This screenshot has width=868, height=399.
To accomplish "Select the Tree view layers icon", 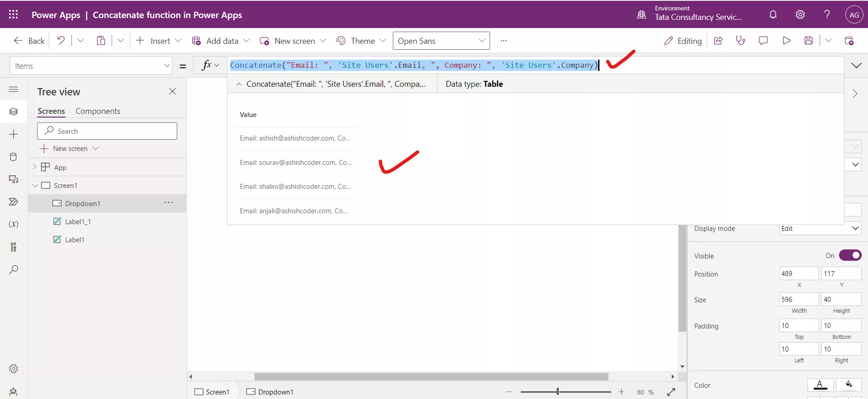I will pyautogui.click(x=14, y=111).
